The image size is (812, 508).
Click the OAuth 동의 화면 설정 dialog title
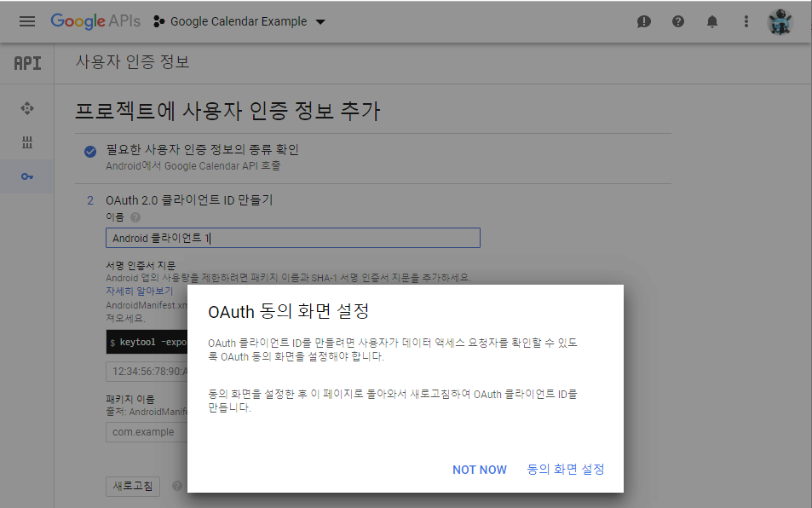[289, 311]
